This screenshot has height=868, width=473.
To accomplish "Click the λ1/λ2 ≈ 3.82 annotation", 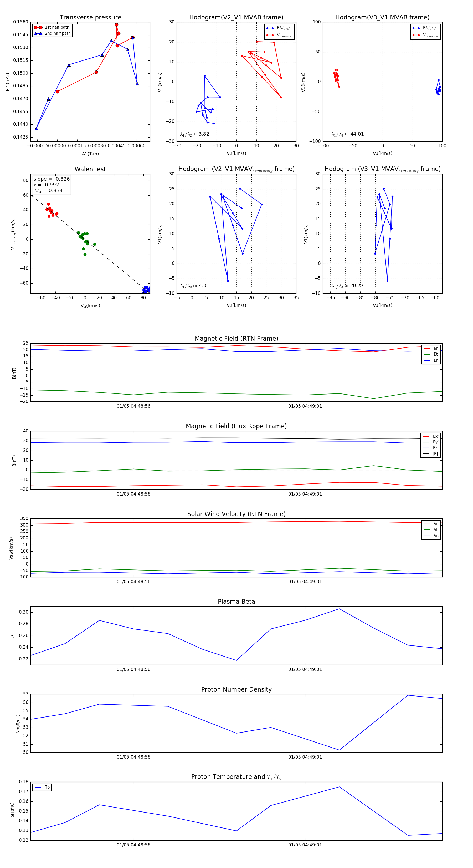I will pos(194,134).
